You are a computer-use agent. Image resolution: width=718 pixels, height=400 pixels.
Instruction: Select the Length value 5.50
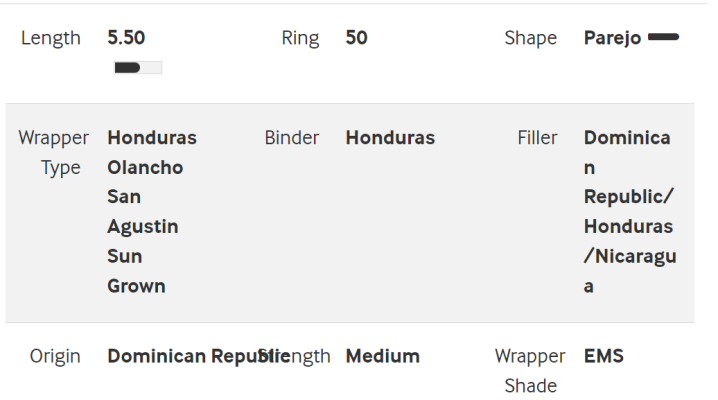coord(126,38)
